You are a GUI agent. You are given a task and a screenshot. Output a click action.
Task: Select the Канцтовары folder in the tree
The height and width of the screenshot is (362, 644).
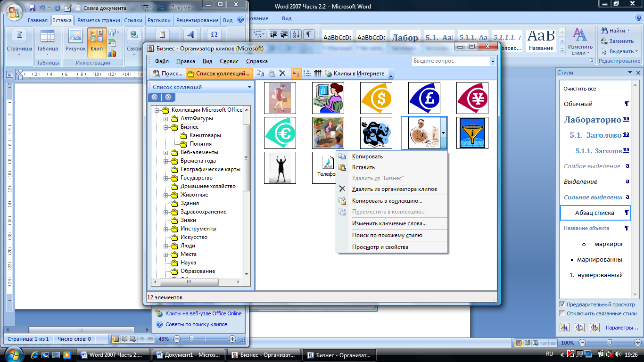[x=205, y=135]
